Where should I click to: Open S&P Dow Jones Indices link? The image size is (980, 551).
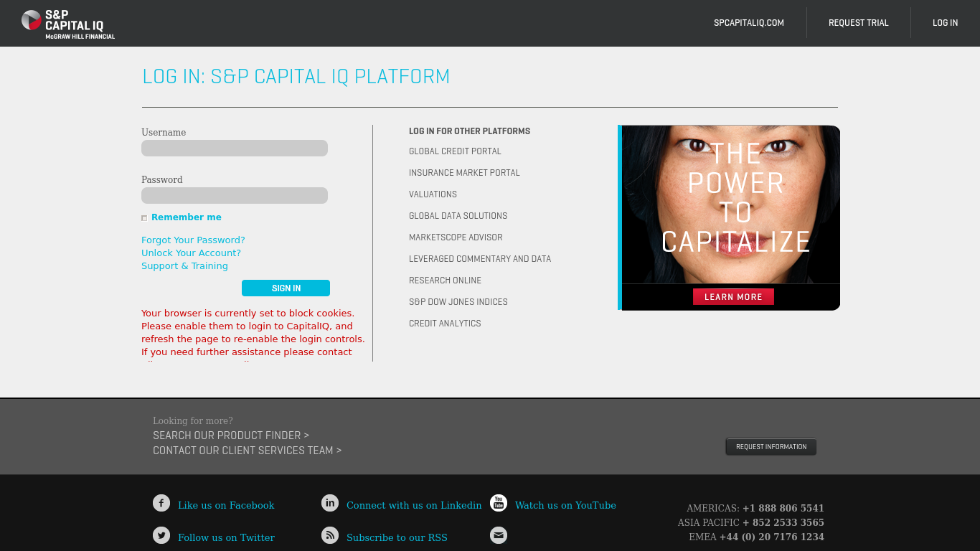click(x=458, y=302)
